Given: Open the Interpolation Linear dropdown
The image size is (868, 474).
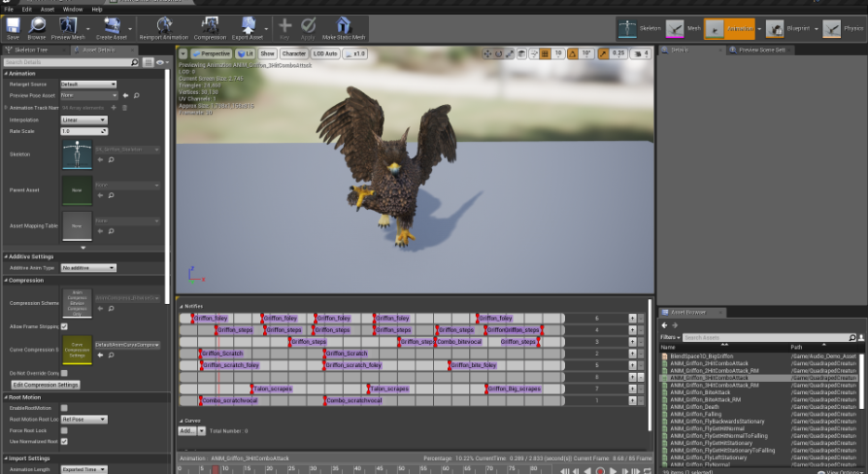Looking at the screenshot, I should (x=83, y=119).
